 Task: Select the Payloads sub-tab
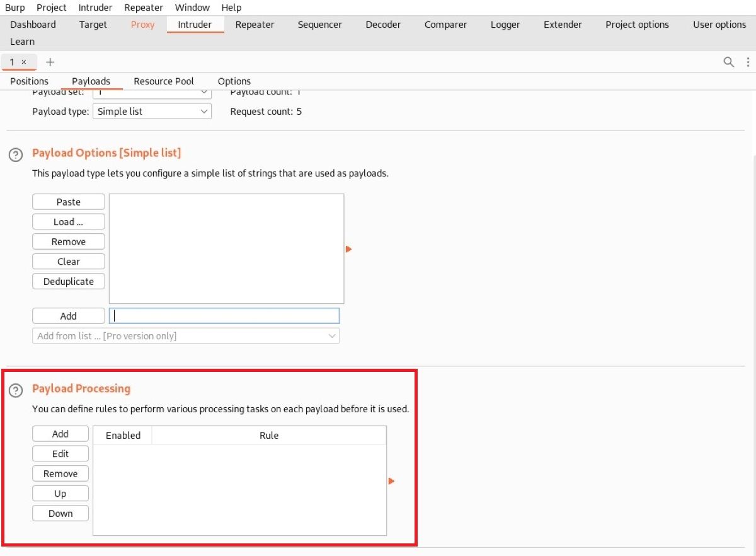click(91, 81)
